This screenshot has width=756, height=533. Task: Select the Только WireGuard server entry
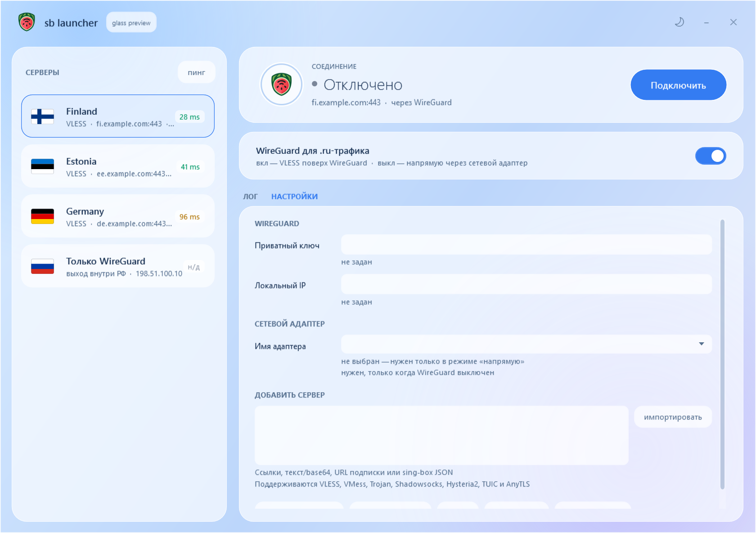[118, 266]
